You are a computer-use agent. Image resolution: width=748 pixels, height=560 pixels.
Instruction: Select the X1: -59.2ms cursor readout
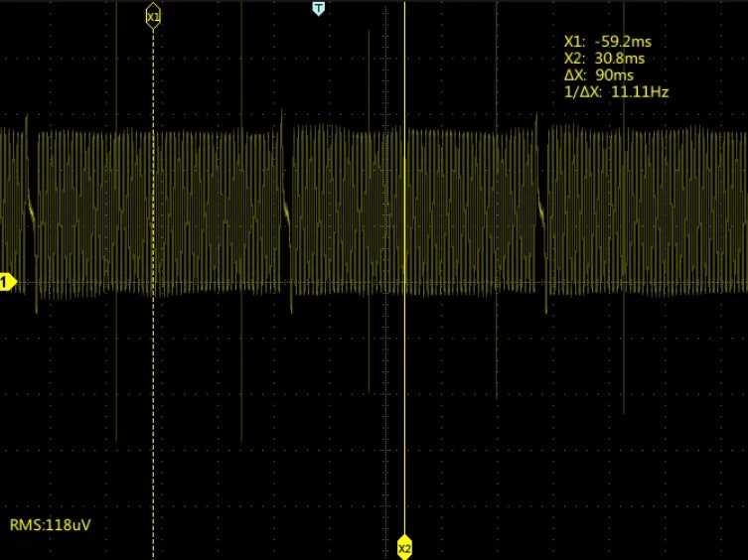coord(607,42)
